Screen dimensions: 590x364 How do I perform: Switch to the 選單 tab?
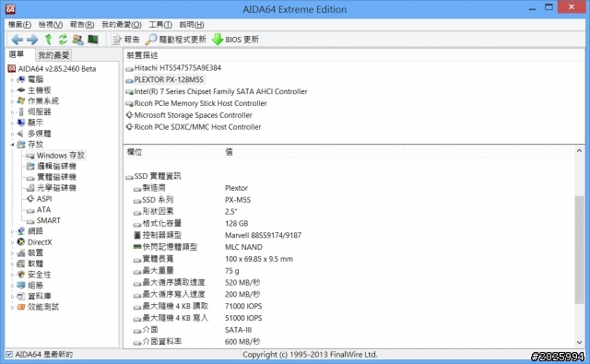click(17, 54)
